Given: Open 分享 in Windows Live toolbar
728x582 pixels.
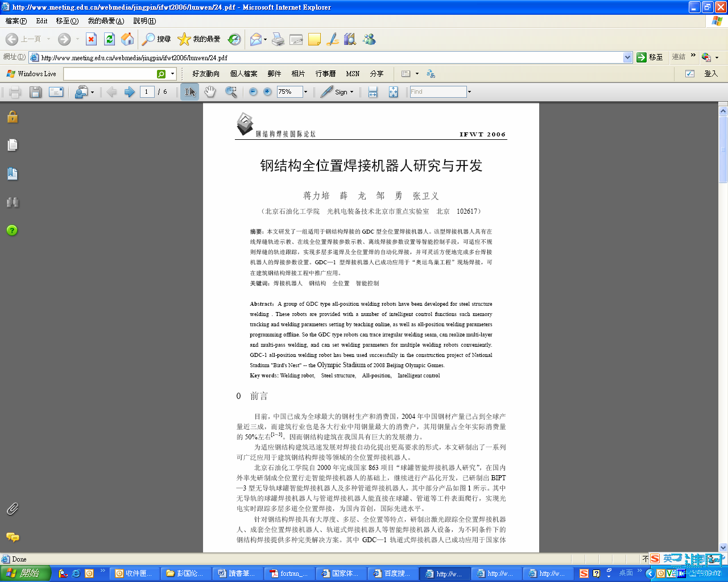Looking at the screenshot, I should 377,74.
